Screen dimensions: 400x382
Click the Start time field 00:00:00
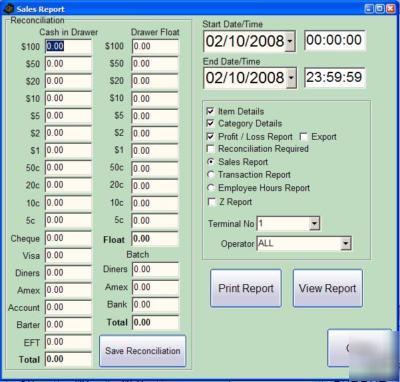[335, 40]
